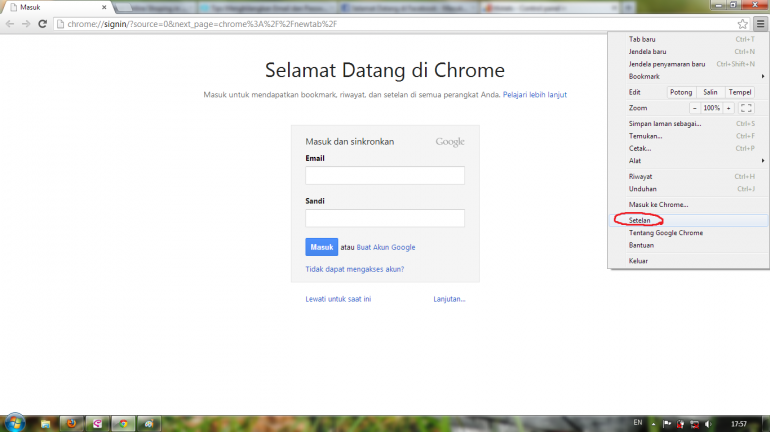770x432 pixels.
Task: Click the EN language indicator
Action: pyautogui.click(x=637, y=423)
